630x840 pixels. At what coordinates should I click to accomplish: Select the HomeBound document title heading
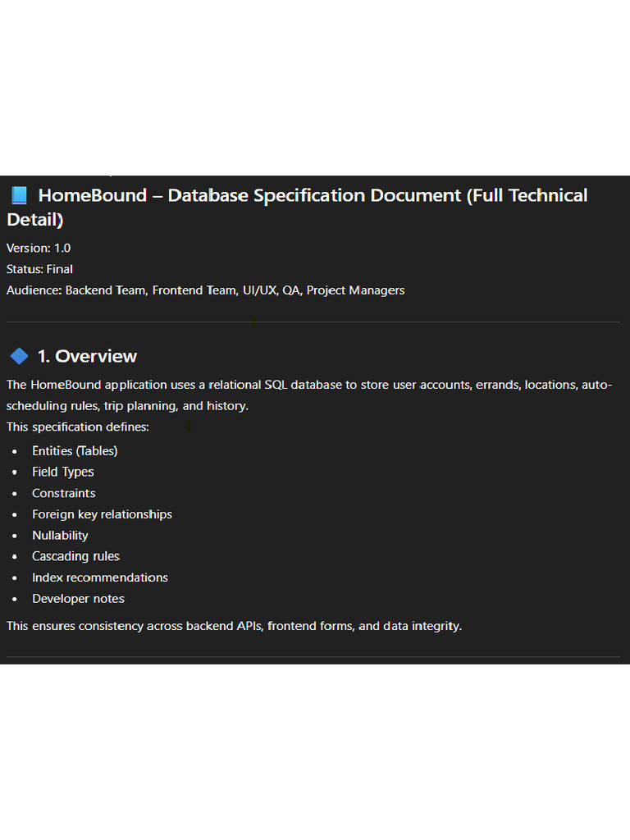click(x=297, y=208)
